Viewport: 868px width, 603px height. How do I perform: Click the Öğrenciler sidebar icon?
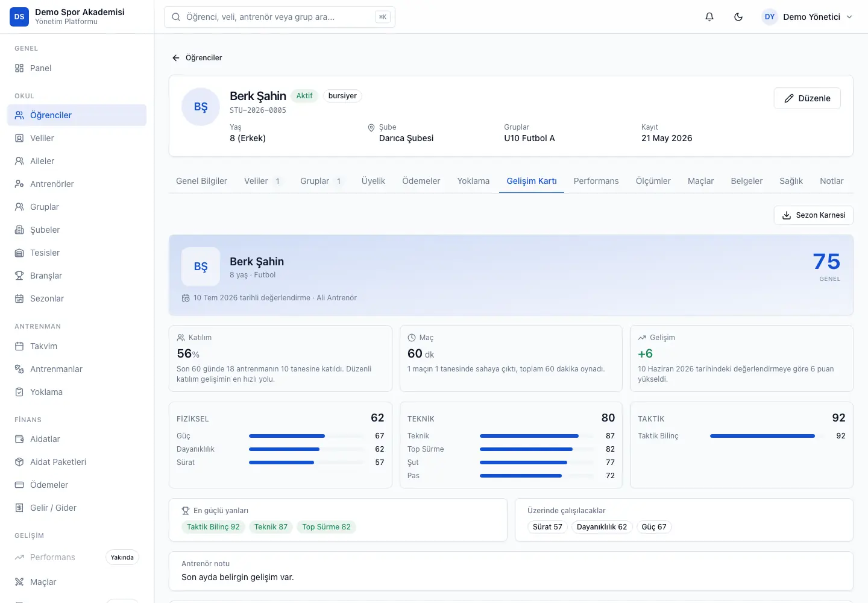19,115
